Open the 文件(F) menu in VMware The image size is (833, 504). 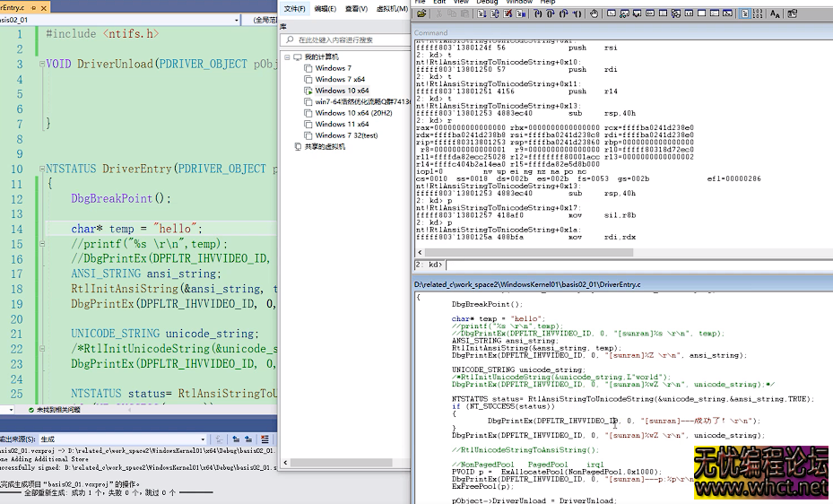(294, 9)
